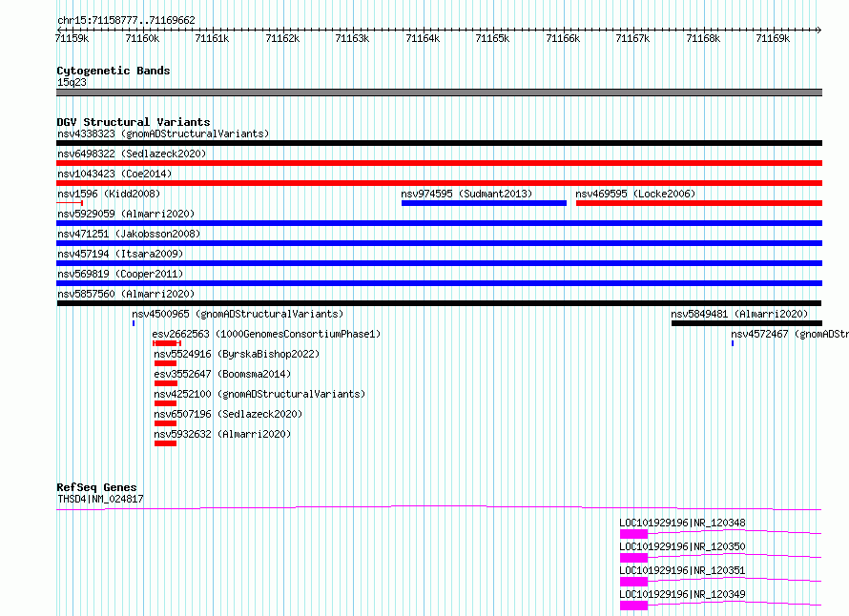Open the nsv6507196 Sedlazeck2020 label
This screenshot has height=616, width=849.
228,414
